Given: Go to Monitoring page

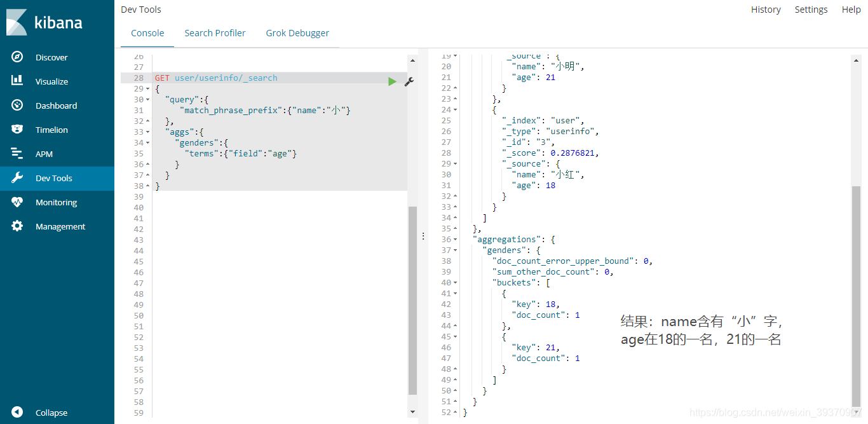Looking at the screenshot, I should point(56,202).
